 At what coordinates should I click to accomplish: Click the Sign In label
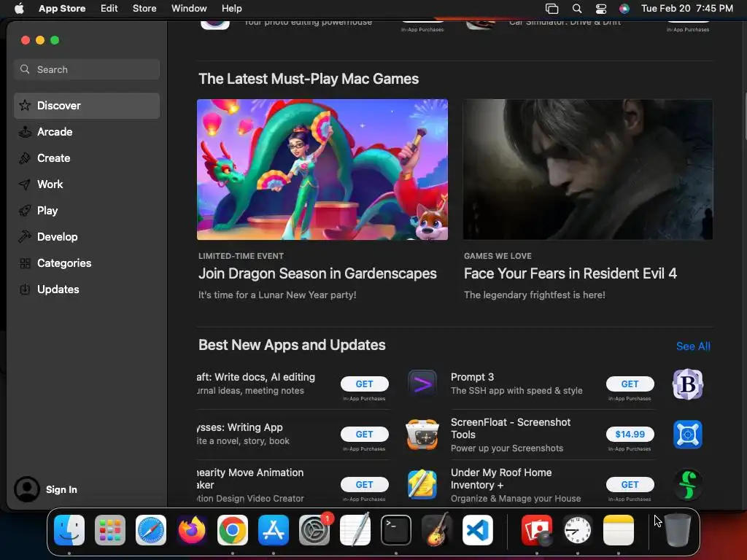[61, 489]
